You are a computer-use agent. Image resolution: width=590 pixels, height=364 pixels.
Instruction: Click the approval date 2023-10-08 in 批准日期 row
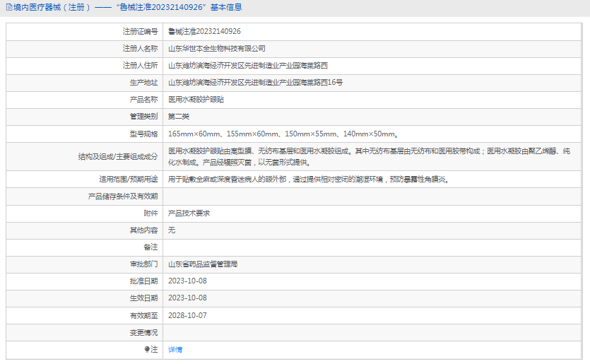click(187, 281)
